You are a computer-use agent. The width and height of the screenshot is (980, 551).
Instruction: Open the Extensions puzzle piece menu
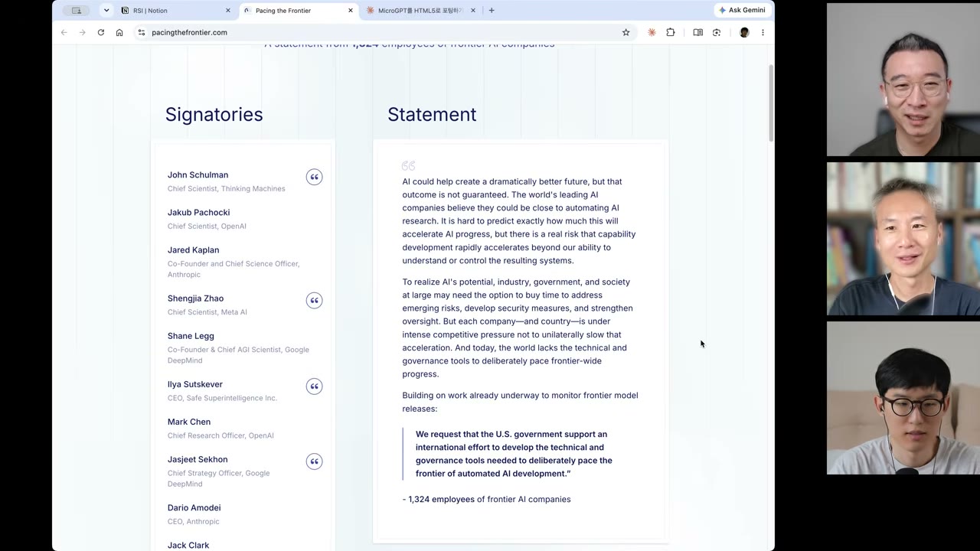(x=671, y=32)
